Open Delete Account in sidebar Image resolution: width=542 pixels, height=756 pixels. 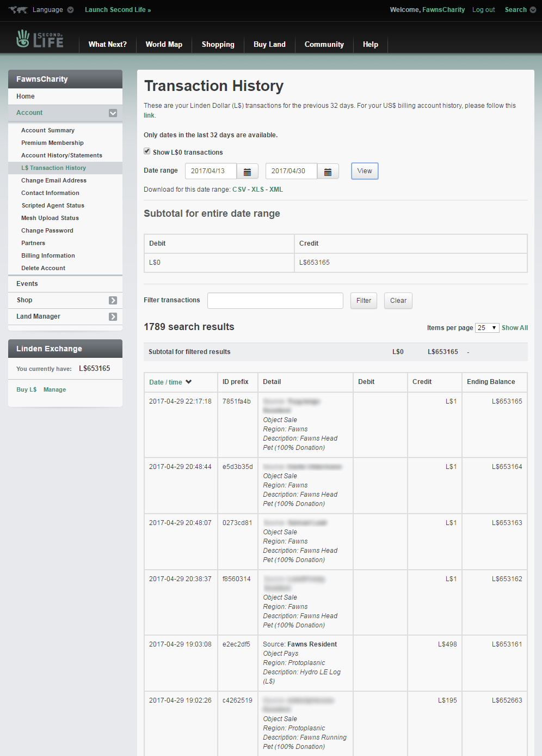[x=43, y=269]
